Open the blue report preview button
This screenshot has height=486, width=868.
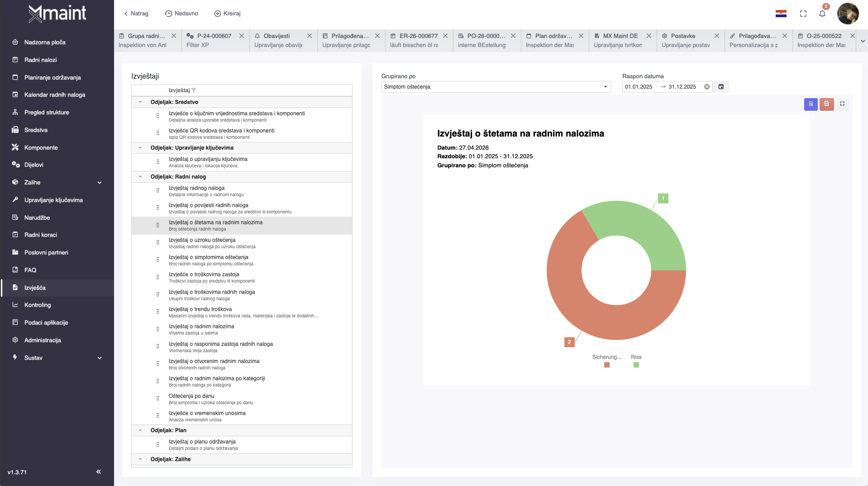[811, 104]
